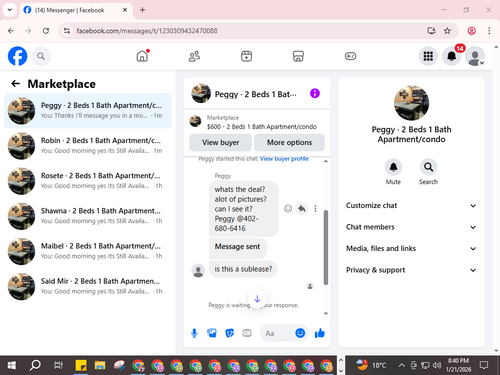Choose a GIF icon

[247, 333]
